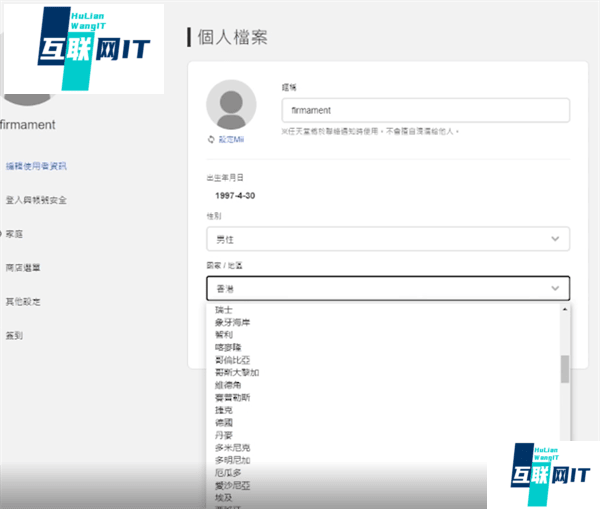Click the profile avatar picture
Viewport: 600px width, 509px height.
click(231, 104)
